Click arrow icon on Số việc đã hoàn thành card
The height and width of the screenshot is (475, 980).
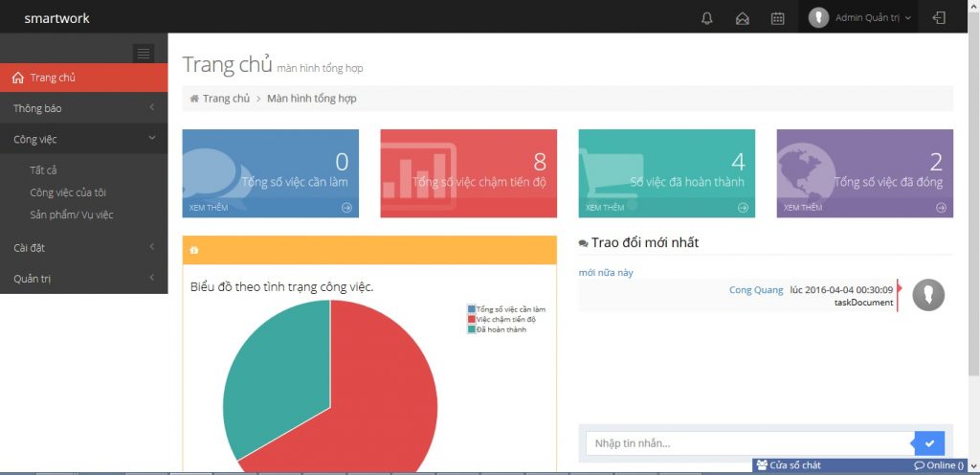(743, 208)
